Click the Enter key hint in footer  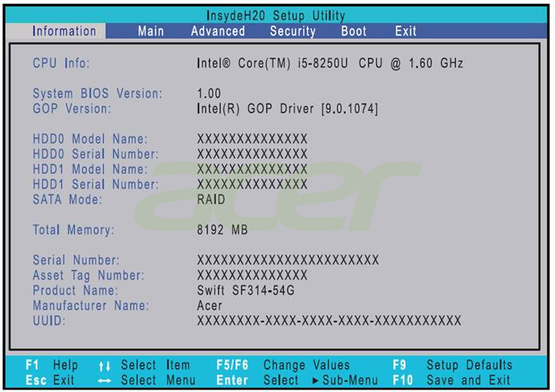[x=232, y=380]
